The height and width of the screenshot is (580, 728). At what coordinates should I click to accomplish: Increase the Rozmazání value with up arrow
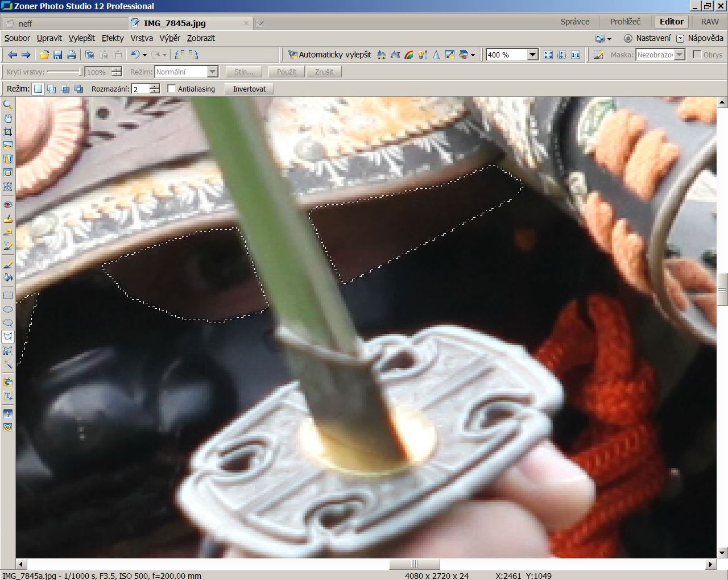[x=155, y=86]
